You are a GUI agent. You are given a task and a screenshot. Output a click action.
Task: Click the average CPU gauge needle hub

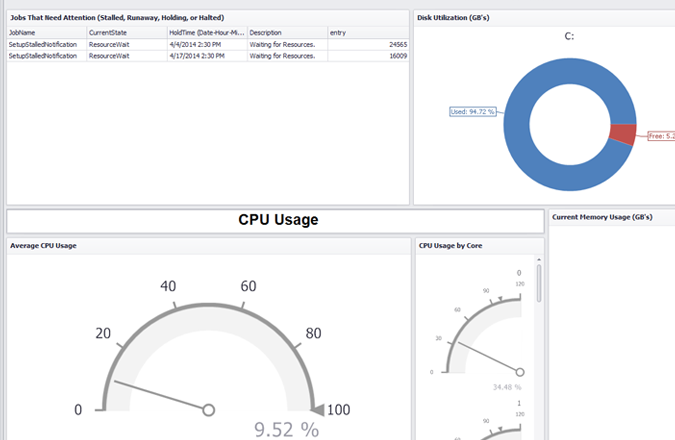[208, 410]
